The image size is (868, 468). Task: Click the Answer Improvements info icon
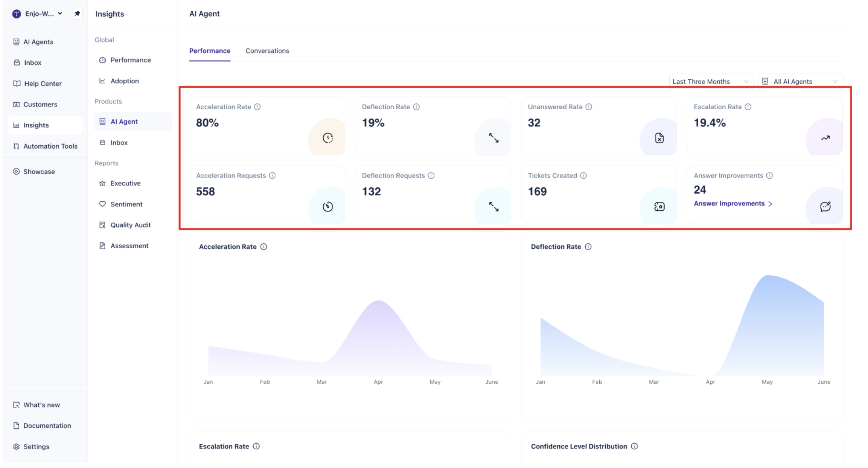pos(770,176)
